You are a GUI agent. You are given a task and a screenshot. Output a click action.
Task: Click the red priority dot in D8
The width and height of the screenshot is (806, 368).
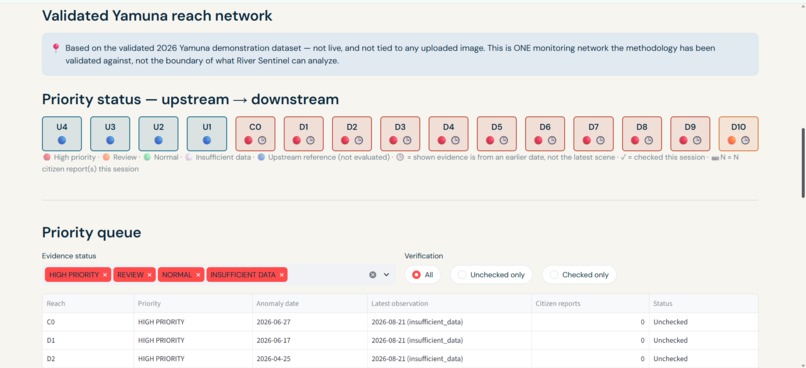click(x=635, y=140)
